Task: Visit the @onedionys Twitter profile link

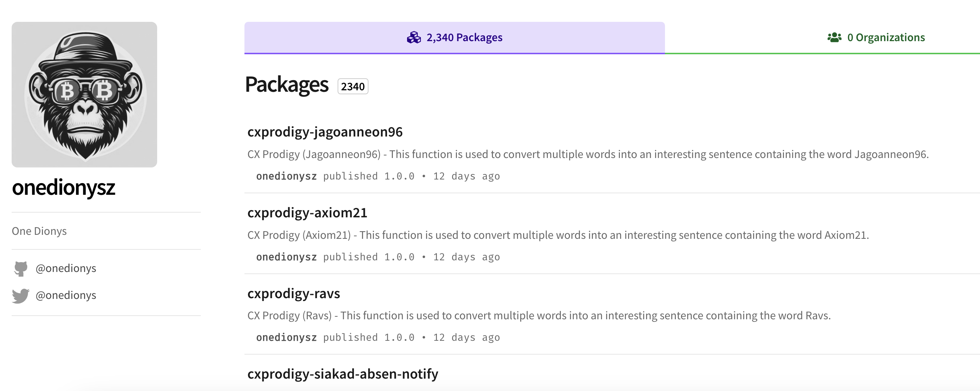Action: pos(65,296)
